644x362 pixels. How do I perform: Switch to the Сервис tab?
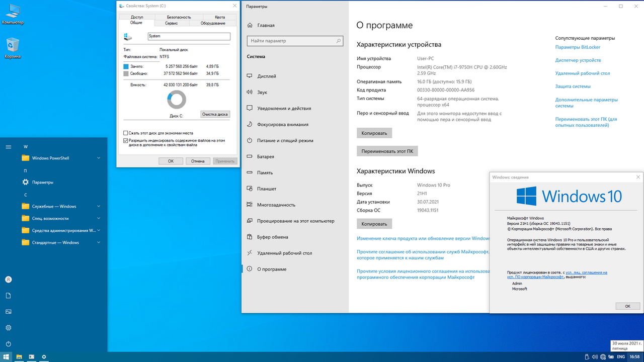[171, 23]
